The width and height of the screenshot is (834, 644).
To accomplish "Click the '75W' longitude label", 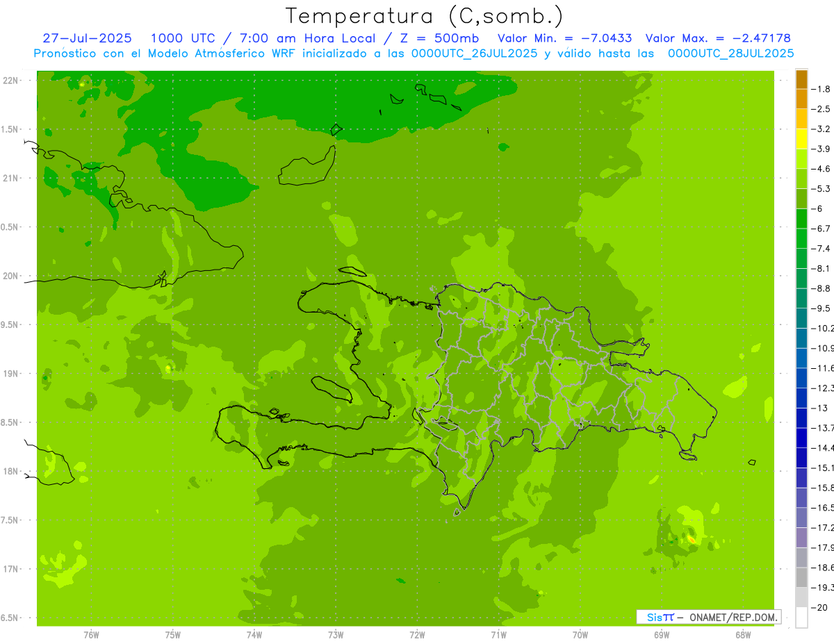I will [x=173, y=635].
